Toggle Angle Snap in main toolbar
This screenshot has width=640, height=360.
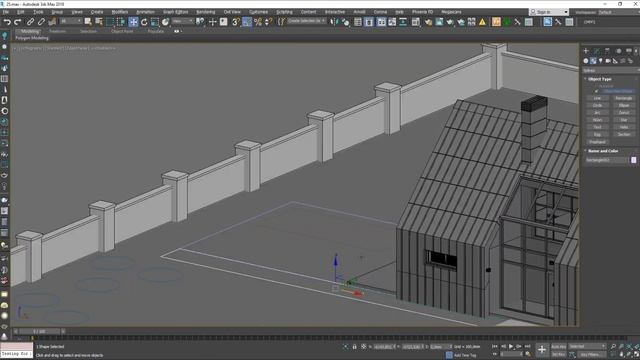pyautogui.click(x=247, y=22)
